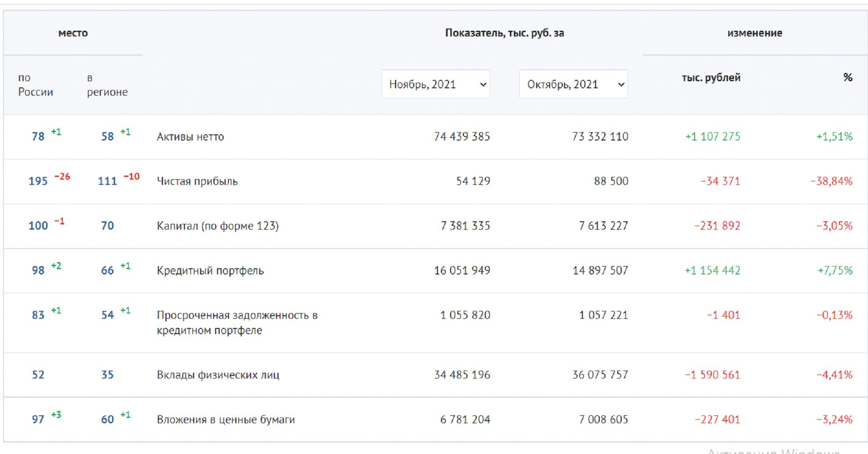Open the Октябрь, 2021 period dropdown
This screenshot has width=868, height=454.
pyautogui.click(x=573, y=84)
